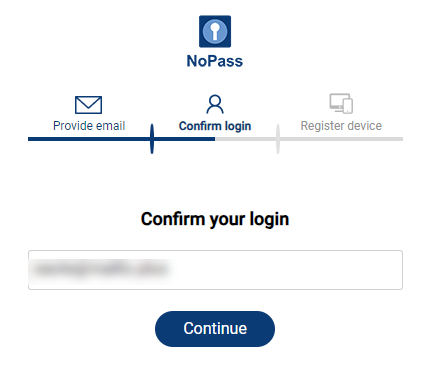Select the envelope icon for Provide email
This screenshot has height=366, width=437.
point(88,105)
